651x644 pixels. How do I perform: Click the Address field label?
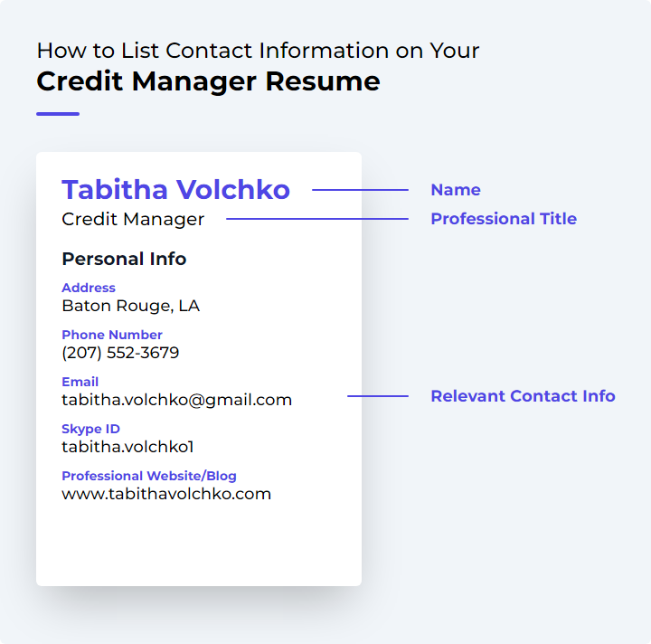tap(89, 288)
